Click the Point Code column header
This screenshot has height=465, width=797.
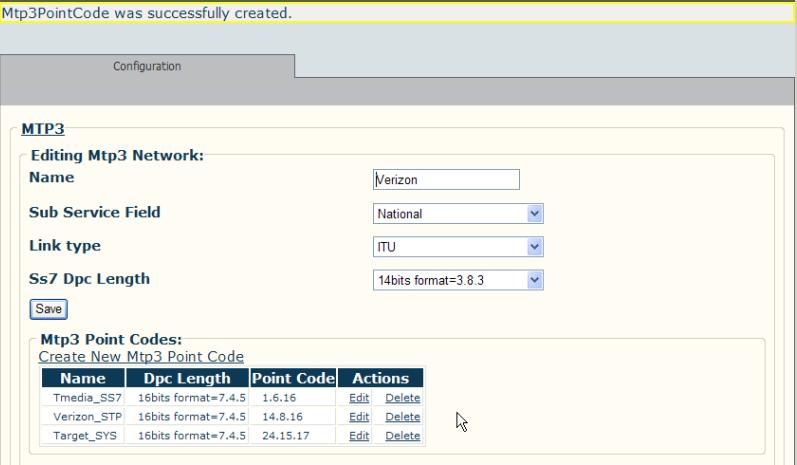(293, 378)
